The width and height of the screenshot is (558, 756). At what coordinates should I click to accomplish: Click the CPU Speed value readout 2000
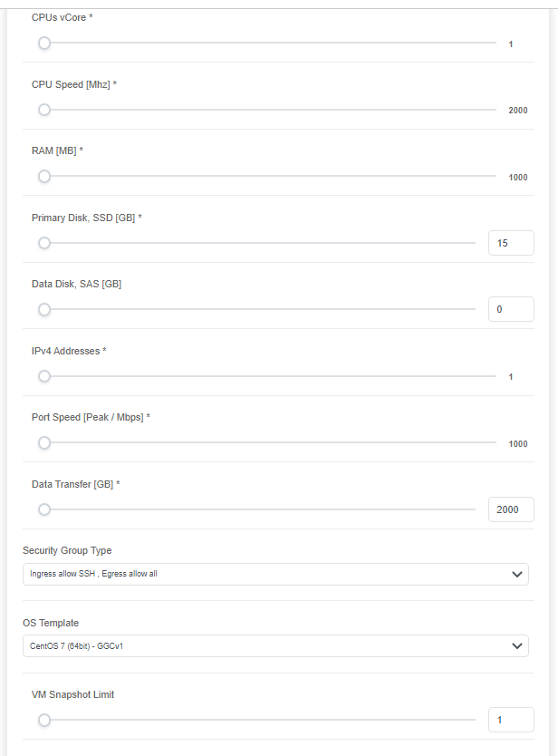coord(517,111)
